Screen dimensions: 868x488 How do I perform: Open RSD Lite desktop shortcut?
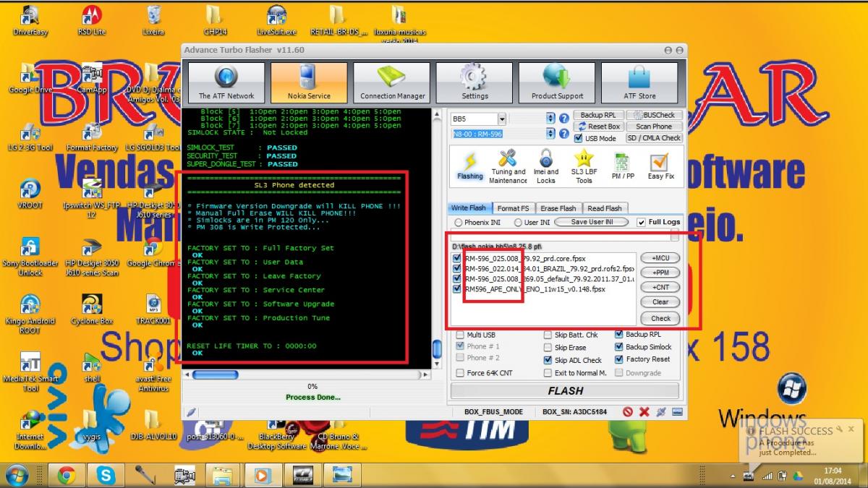coord(92,20)
